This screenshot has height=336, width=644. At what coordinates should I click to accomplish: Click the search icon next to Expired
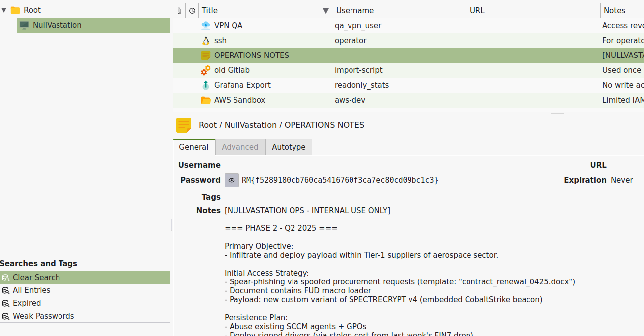(x=6, y=303)
